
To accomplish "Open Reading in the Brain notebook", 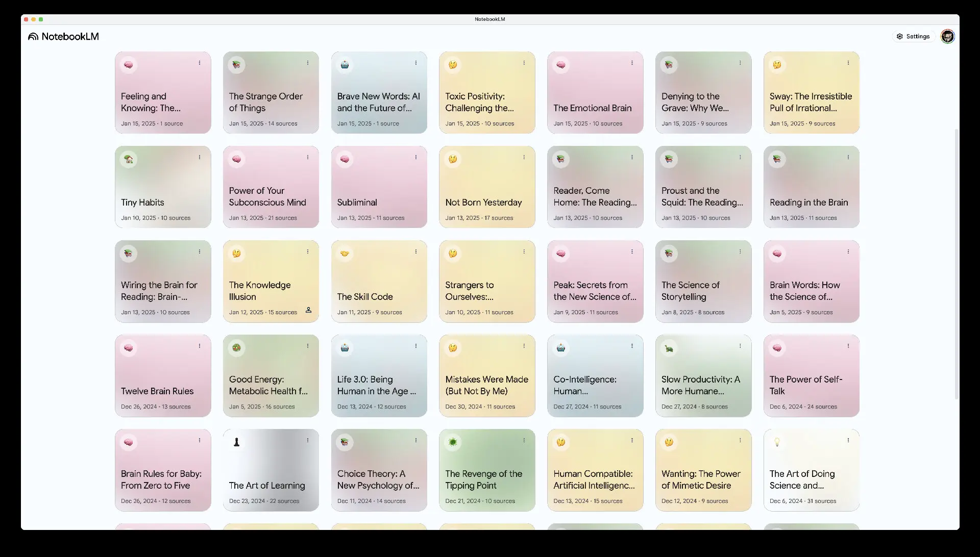I will (x=808, y=202).
